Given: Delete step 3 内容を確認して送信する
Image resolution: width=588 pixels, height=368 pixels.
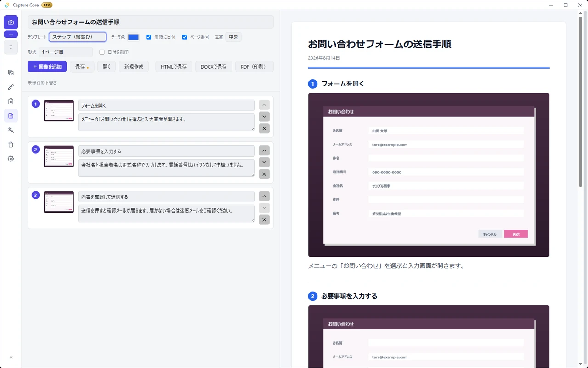Looking at the screenshot, I should click(264, 219).
